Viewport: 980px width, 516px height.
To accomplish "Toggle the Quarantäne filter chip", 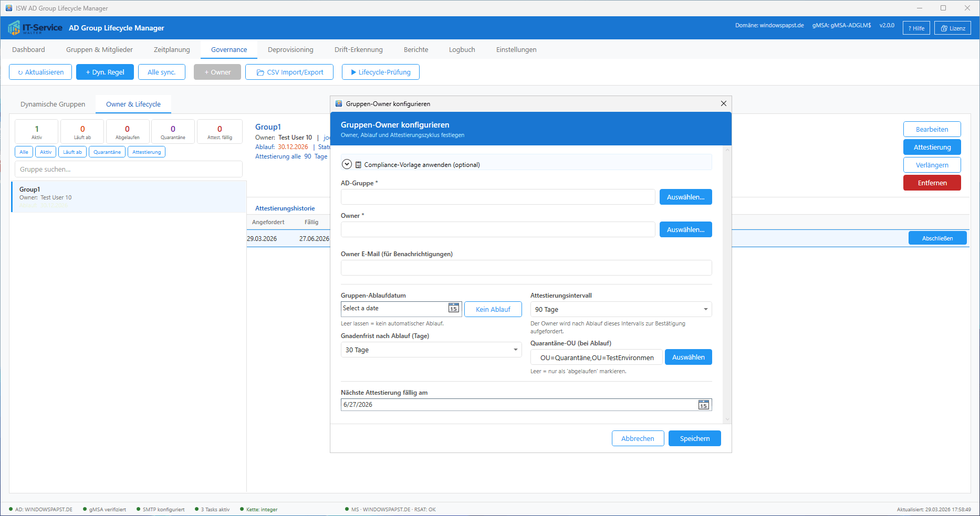I will click(x=107, y=152).
